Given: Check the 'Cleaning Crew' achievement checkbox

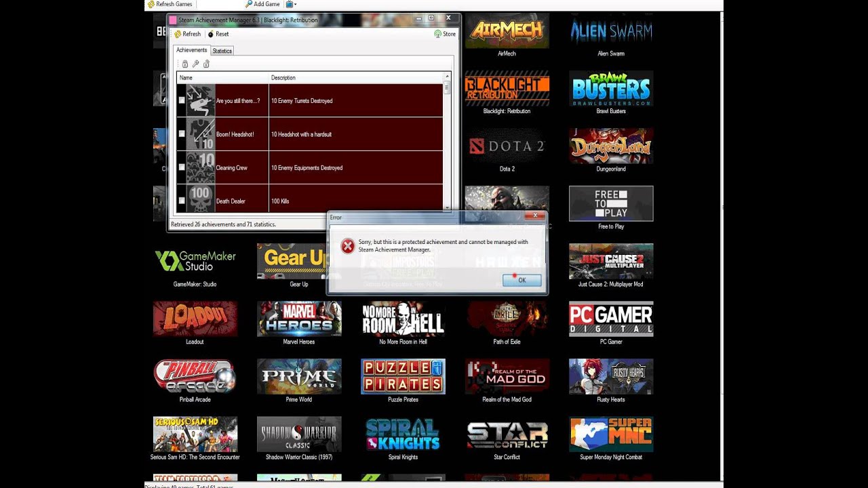Looking at the screenshot, I should (182, 167).
